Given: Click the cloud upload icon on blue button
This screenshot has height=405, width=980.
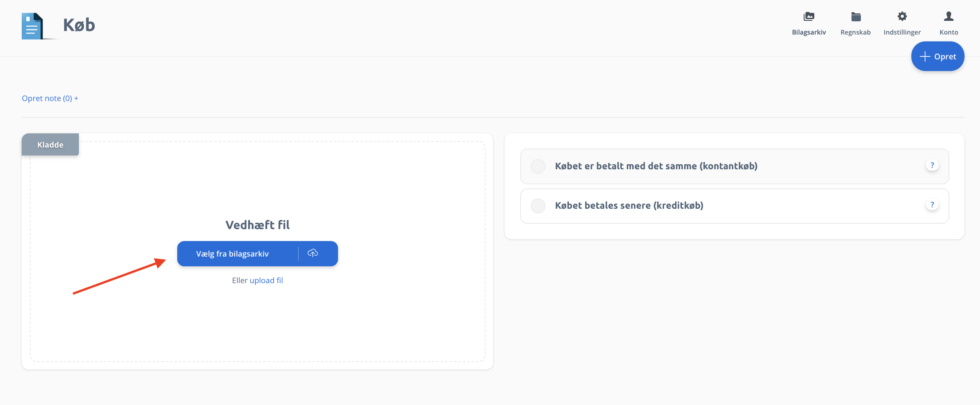Looking at the screenshot, I should pyautogui.click(x=313, y=253).
